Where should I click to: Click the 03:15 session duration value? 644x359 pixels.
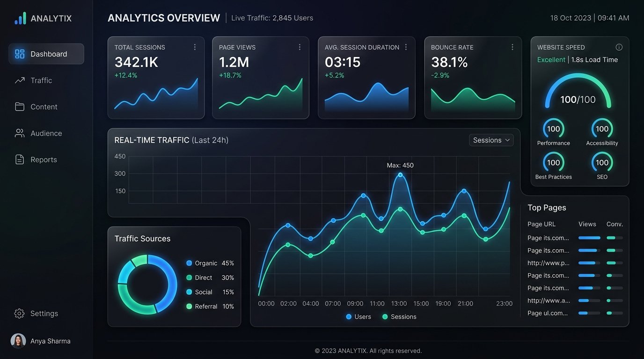click(343, 62)
